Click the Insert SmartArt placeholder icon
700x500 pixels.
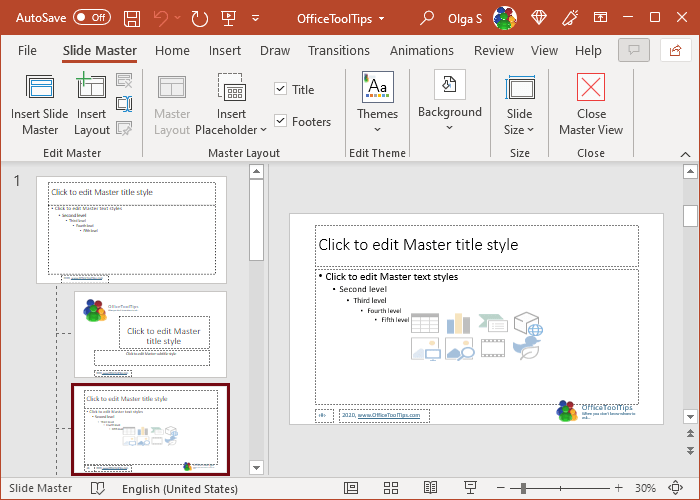[x=493, y=323]
